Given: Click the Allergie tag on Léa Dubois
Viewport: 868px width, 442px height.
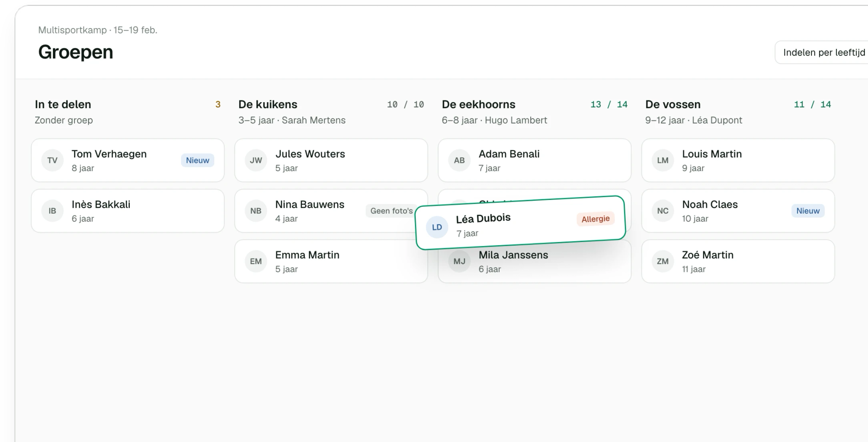Looking at the screenshot, I should (x=595, y=219).
